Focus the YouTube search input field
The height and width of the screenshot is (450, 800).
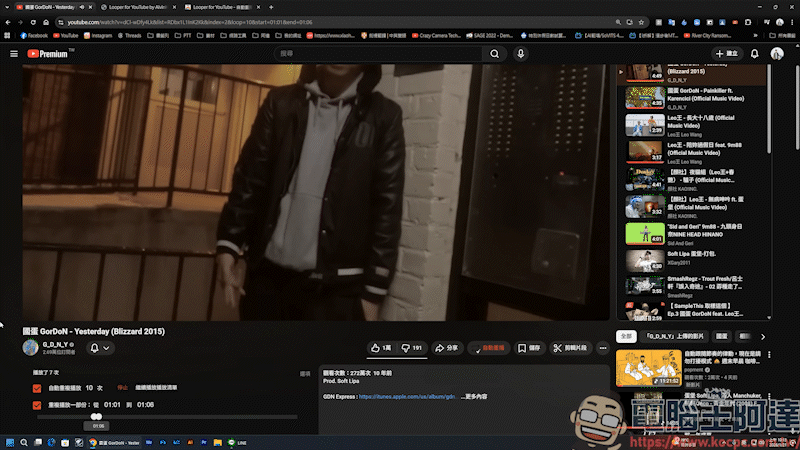tap(379, 54)
